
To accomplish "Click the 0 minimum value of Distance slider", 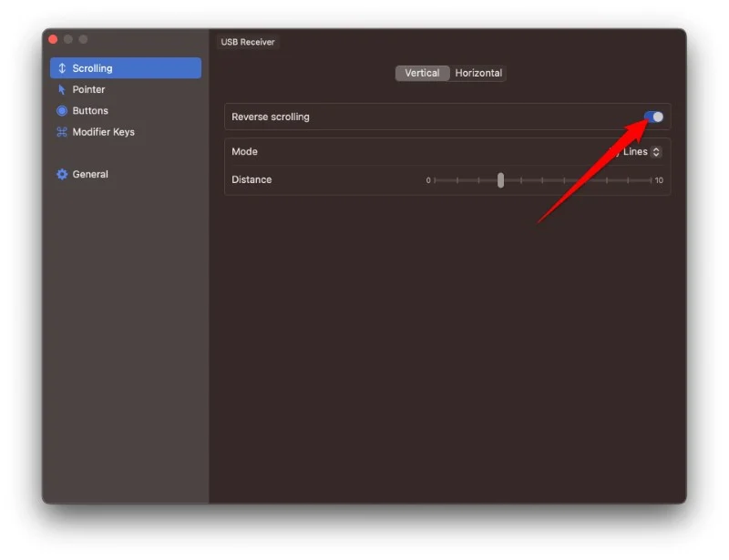I will point(428,180).
